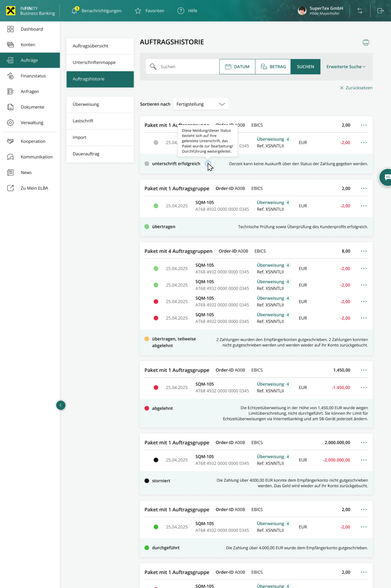This screenshot has height=588, width=391.
Task: Select Finanzstatus in the left sidebar
Action: 33,76
